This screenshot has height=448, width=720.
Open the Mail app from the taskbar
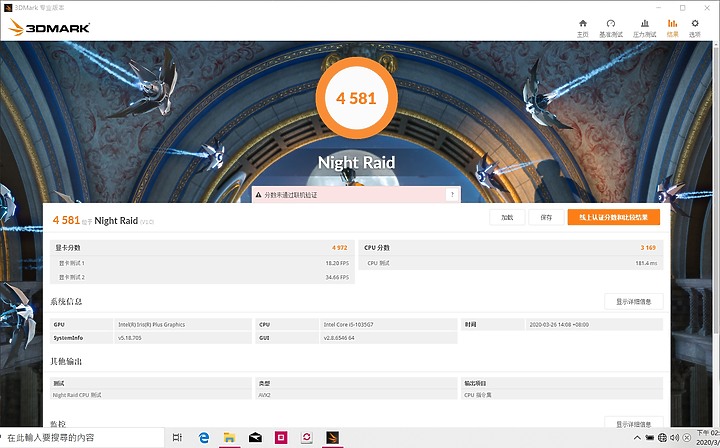point(255,437)
